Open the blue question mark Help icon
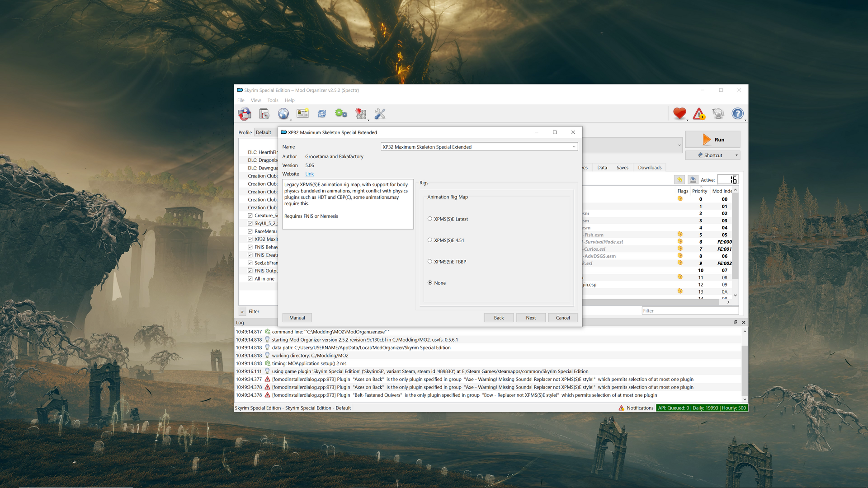 [x=737, y=114]
